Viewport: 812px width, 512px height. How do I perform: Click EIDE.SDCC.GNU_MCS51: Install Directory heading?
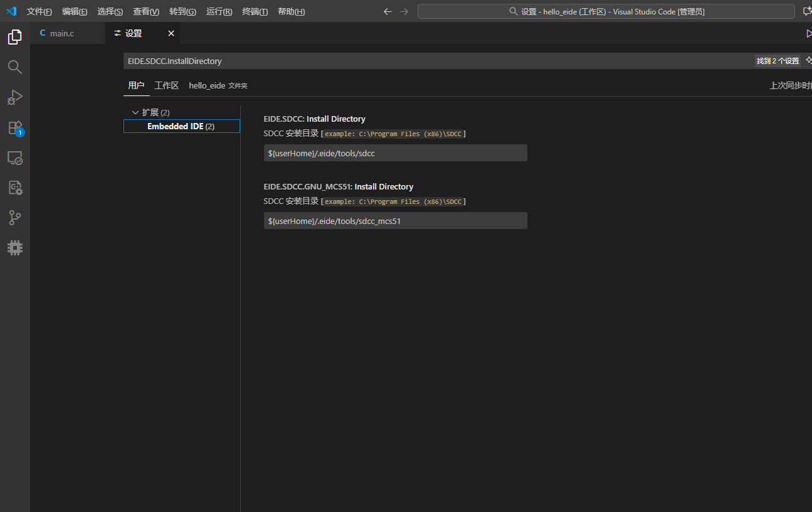click(339, 186)
